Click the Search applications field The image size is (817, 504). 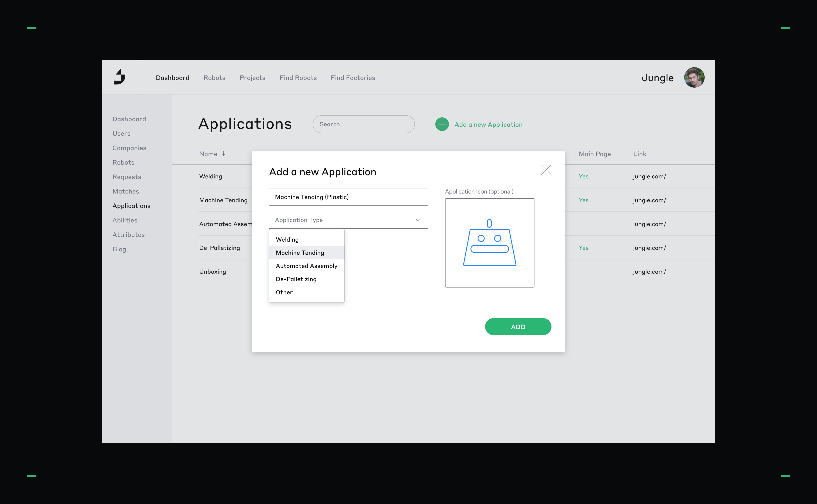[x=363, y=124]
